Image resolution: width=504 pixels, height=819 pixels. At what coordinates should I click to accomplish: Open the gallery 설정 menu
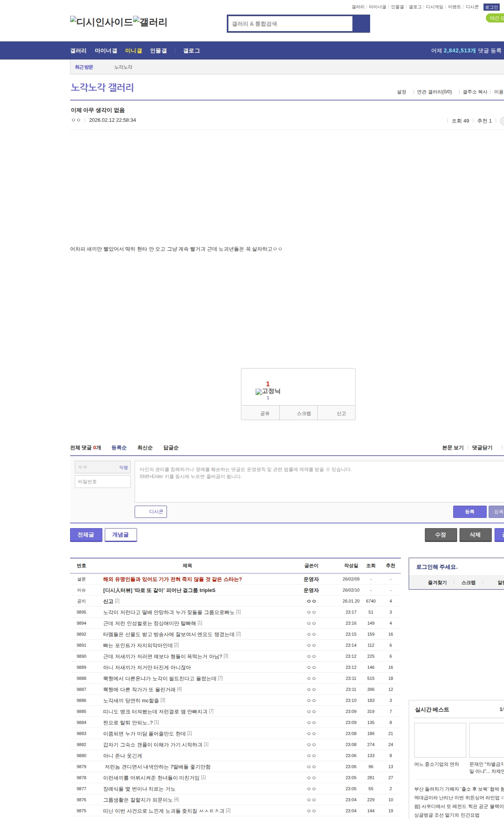pos(402,92)
